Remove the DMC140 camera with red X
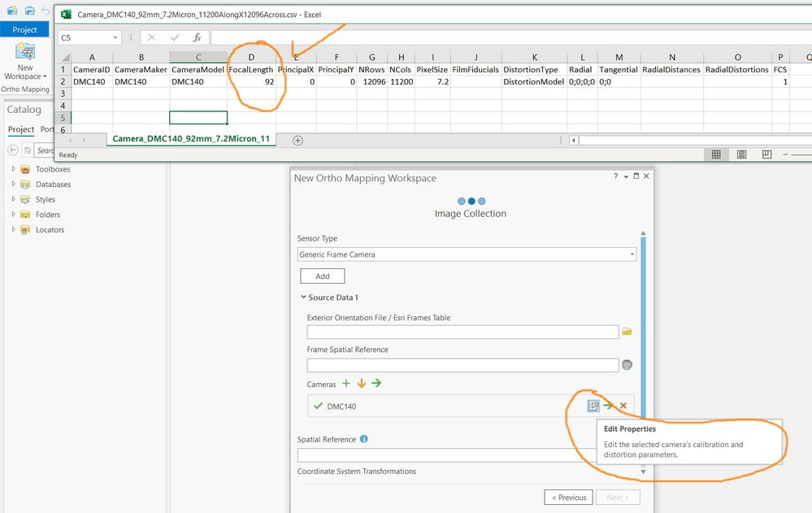The width and height of the screenshot is (812, 513). pos(623,406)
